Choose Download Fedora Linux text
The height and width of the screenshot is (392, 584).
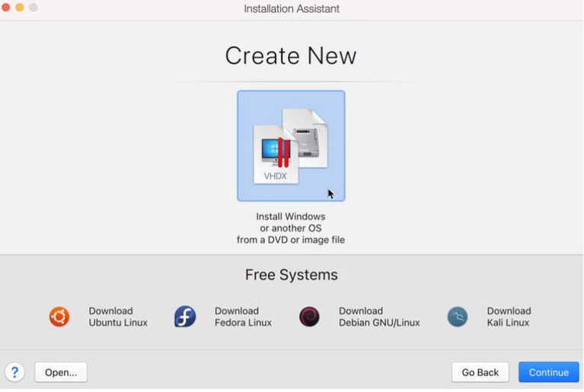[243, 317]
